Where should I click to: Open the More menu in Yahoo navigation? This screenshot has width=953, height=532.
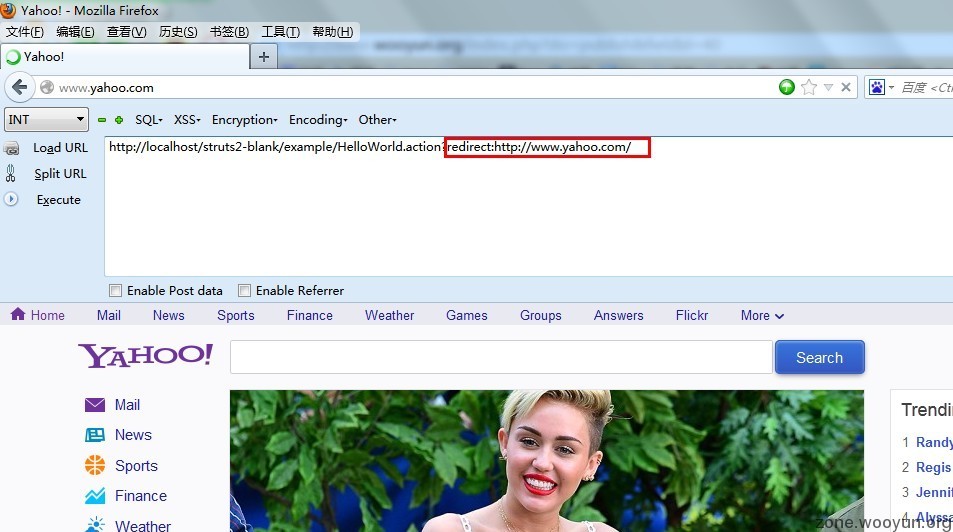(762, 315)
